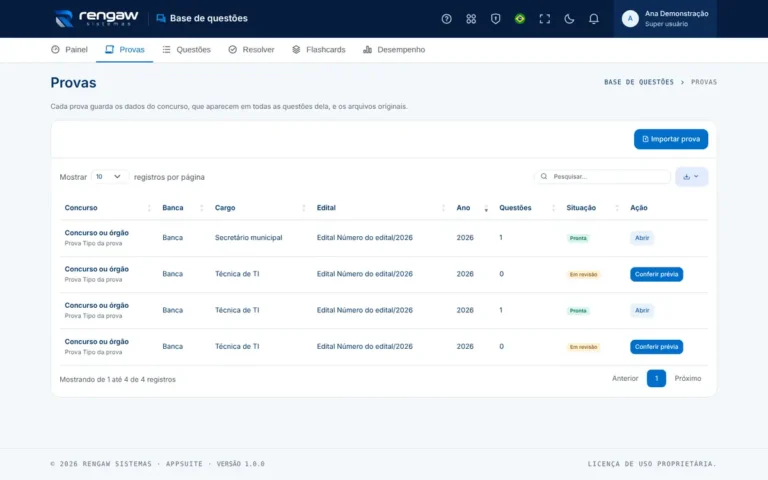Image resolution: width=768 pixels, height=480 pixels.
Task: Sort by the Ano column header
Action: coord(472,208)
